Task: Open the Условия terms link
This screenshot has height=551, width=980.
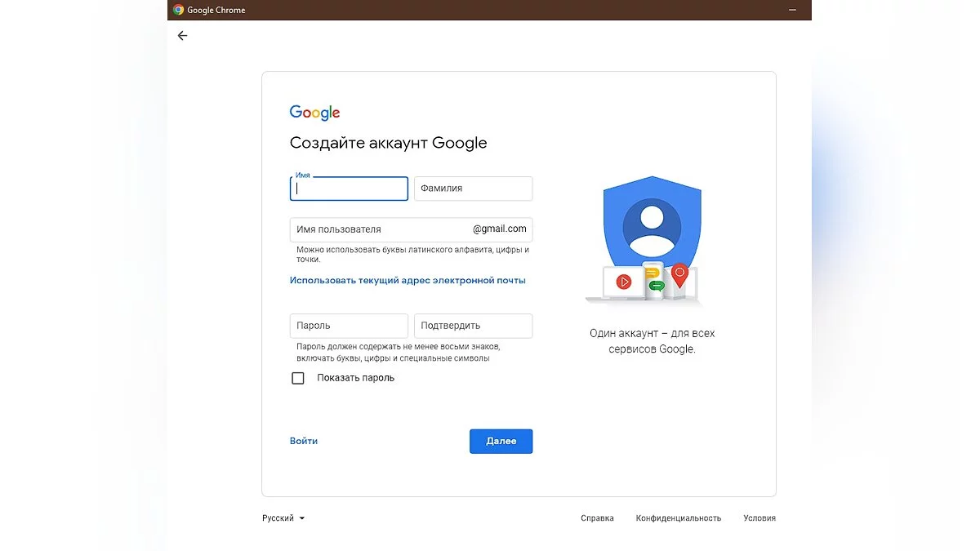Action: click(759, 518)
